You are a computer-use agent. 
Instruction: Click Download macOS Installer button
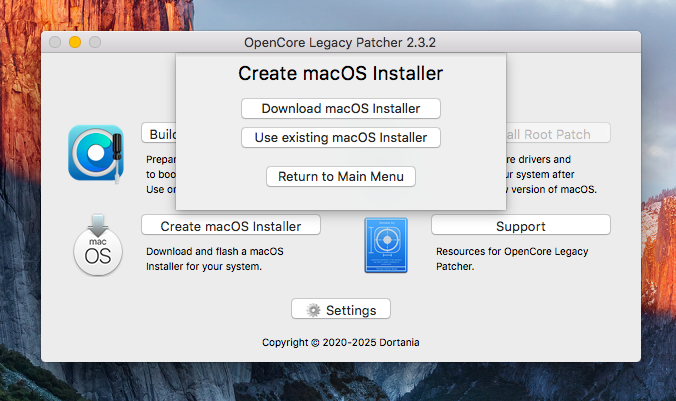click(x=341, y=108)
